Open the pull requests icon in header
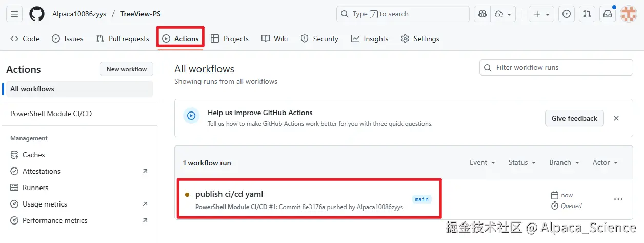Viewport: 644px width, 243px height. [587, 14]
